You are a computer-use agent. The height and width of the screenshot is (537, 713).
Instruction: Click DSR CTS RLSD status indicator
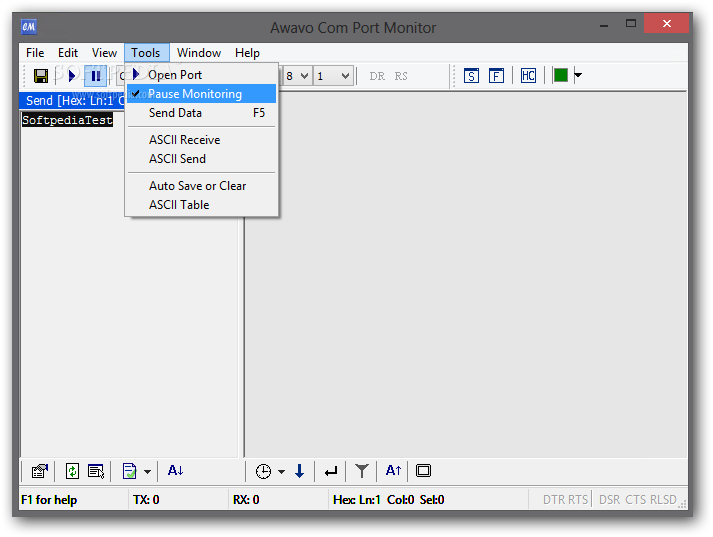pyautogui.click(x=638, y=500)
